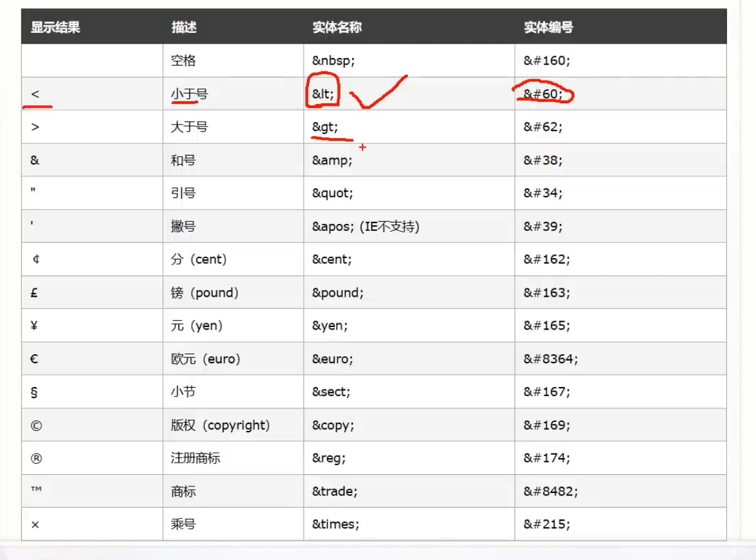756x560 pixels.
Task: Click the 描述 column header
Action: (184, 28)
